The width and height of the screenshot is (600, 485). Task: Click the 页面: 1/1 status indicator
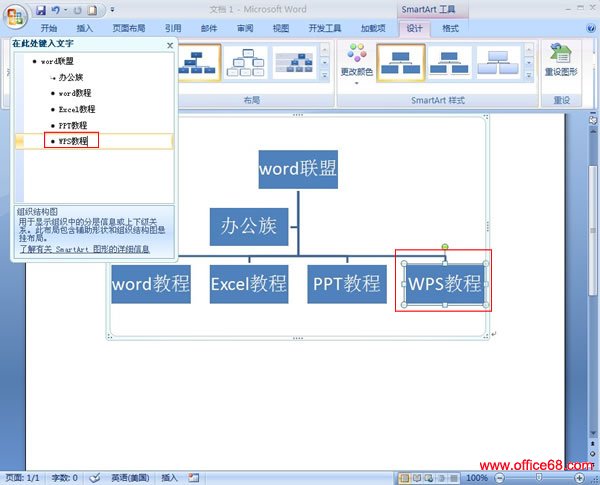point(23,478)
